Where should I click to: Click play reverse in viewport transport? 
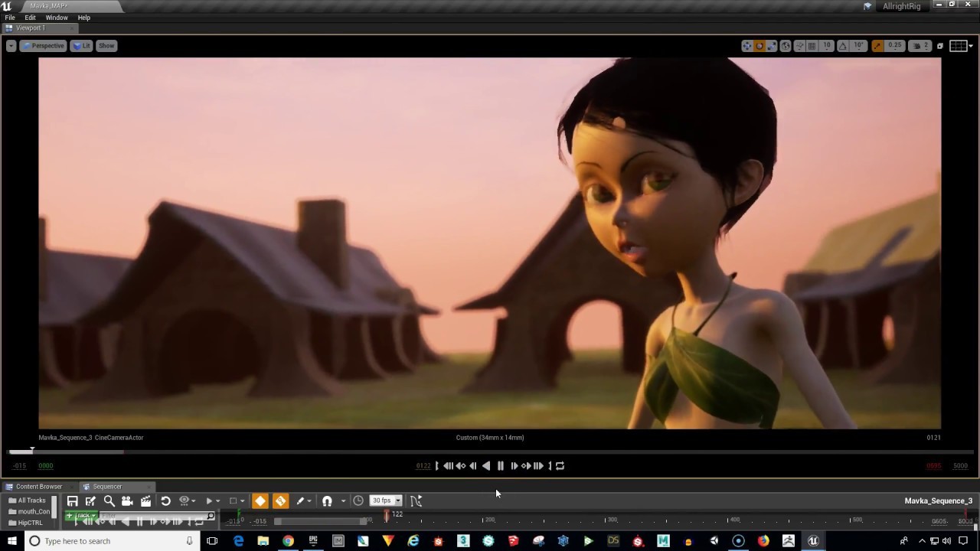pyautogui.click(x=486, y=466)
